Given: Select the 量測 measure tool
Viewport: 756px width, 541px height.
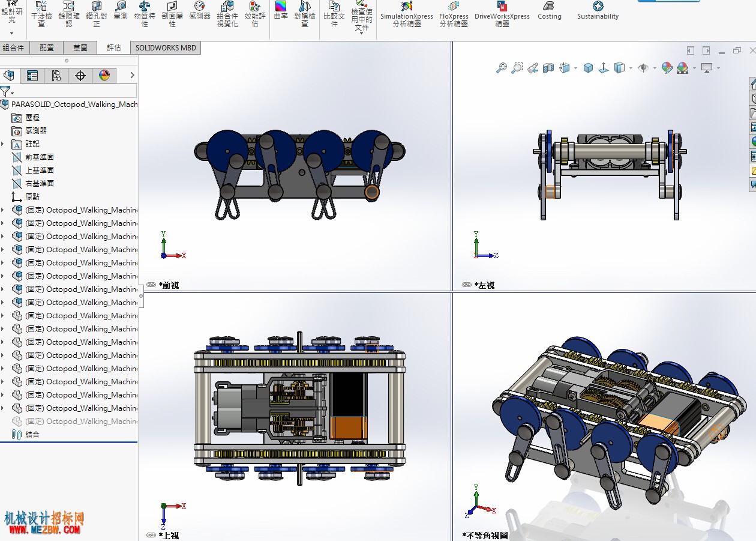Looking at the screenshot, I should coord(121,11).
